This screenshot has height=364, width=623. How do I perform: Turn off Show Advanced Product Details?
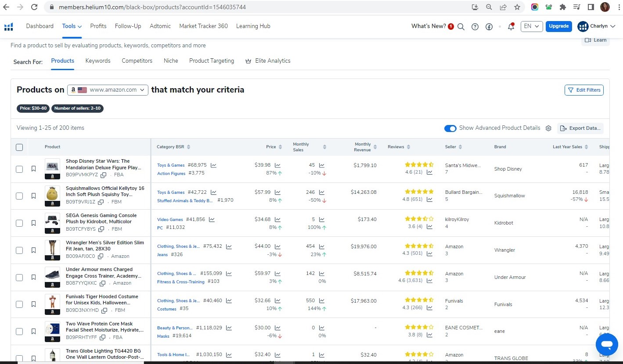click(450, 128)
